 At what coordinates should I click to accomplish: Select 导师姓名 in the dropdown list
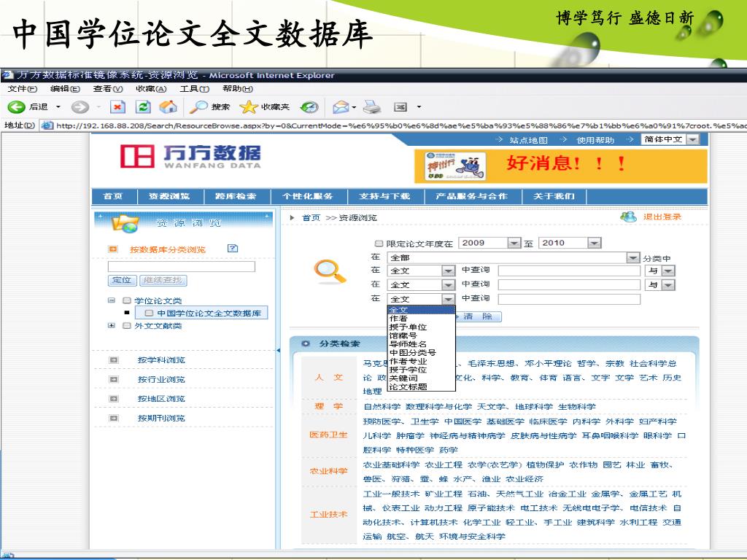(421, 344)
